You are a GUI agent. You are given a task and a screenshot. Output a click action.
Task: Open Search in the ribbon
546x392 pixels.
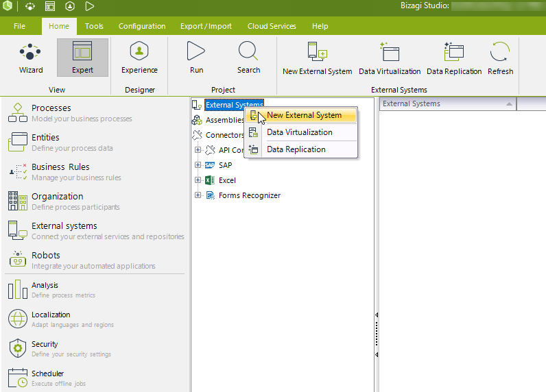(248, 58)
